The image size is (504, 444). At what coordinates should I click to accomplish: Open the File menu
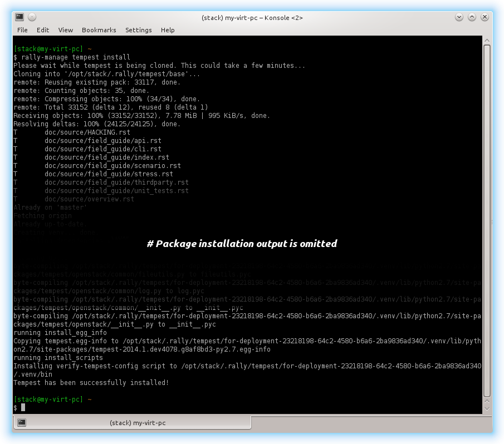[22, 30]
